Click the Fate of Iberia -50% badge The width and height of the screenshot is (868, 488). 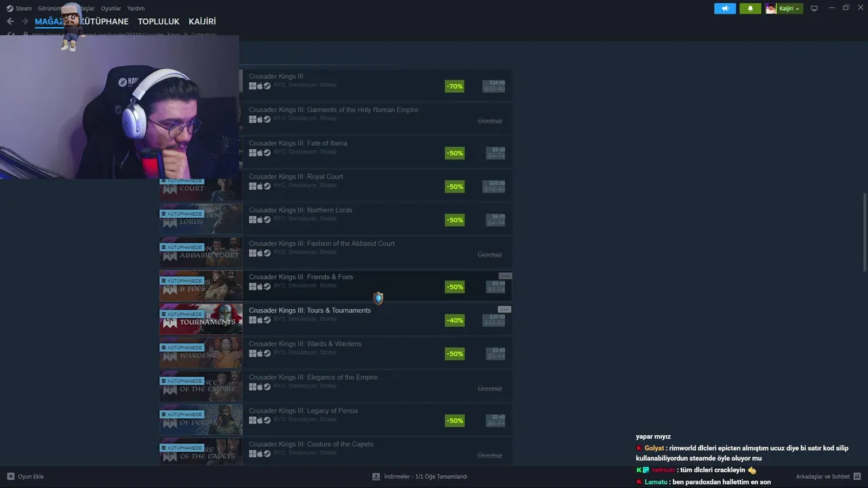tap(454, 153)
